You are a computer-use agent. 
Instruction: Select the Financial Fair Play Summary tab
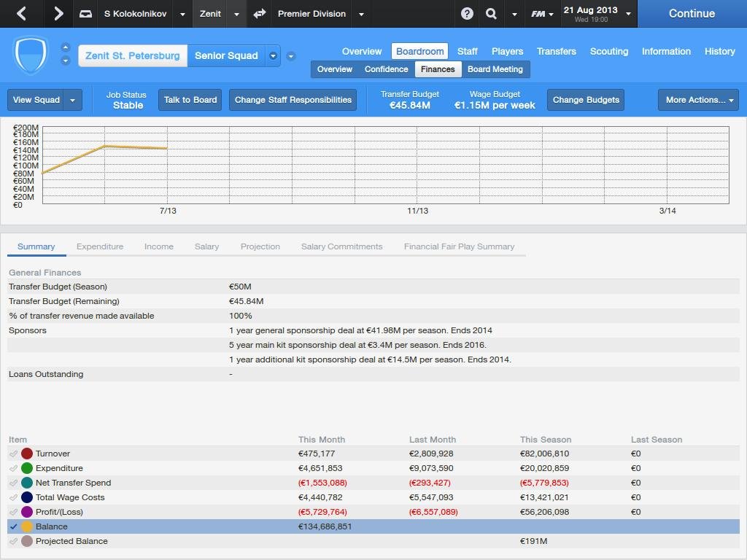pyautogui.click(x=460, y=246)
